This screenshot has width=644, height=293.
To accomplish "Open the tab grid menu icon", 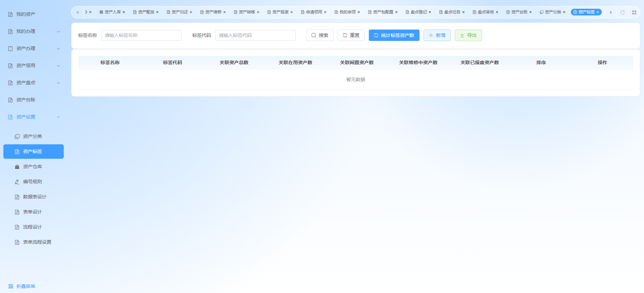I will [x=634, y=12].
